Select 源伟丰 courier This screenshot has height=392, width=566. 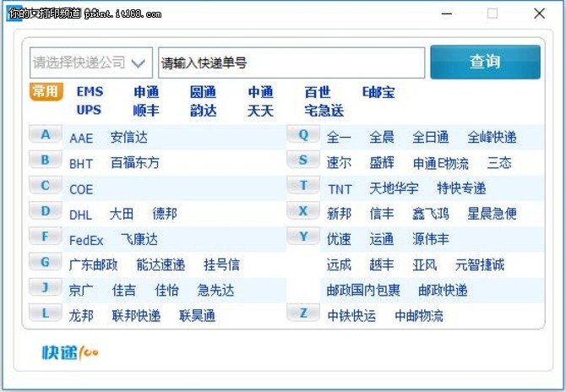(431, 239)
